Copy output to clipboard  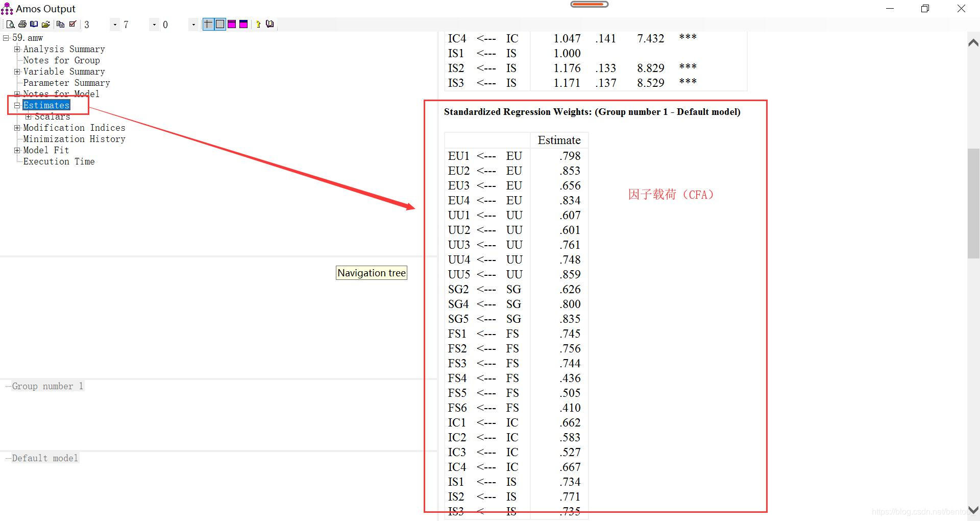tap(60, 24)
